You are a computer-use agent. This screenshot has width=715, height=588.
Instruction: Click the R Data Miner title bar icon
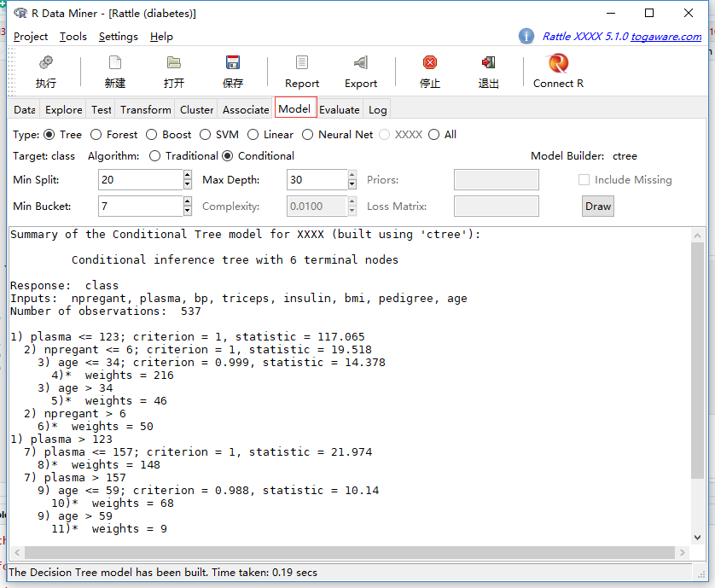click(20, 14)
